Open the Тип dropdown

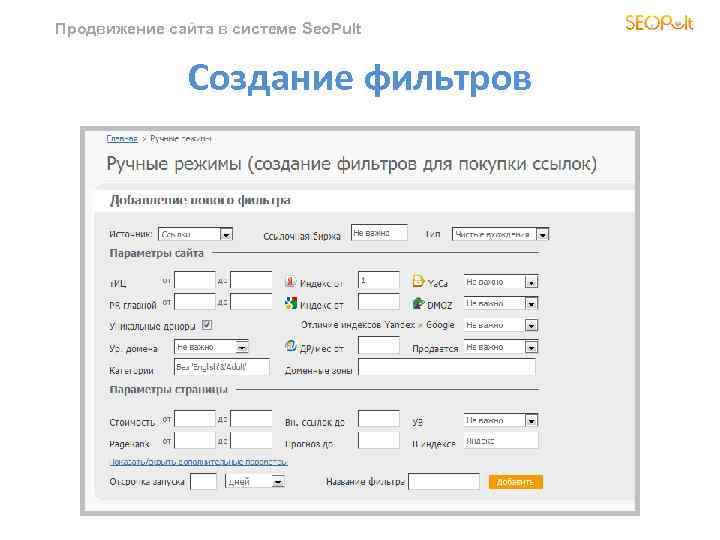coord(501,234)
